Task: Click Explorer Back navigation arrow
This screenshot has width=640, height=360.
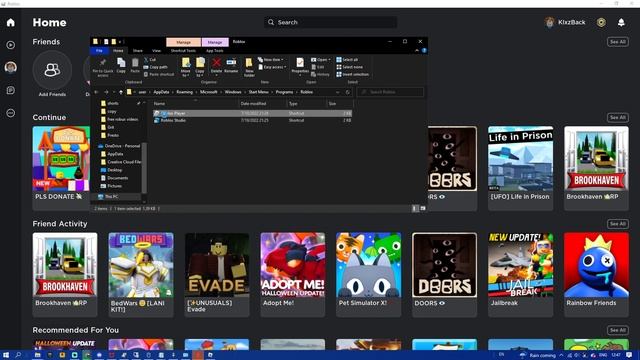Action: tap(97, 92)
